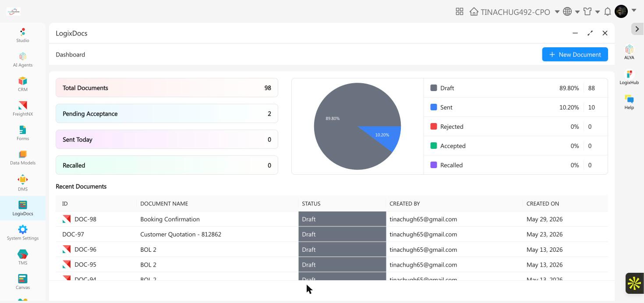
Task: Minimize the LogixDocs panel
Action: (575, 33)
